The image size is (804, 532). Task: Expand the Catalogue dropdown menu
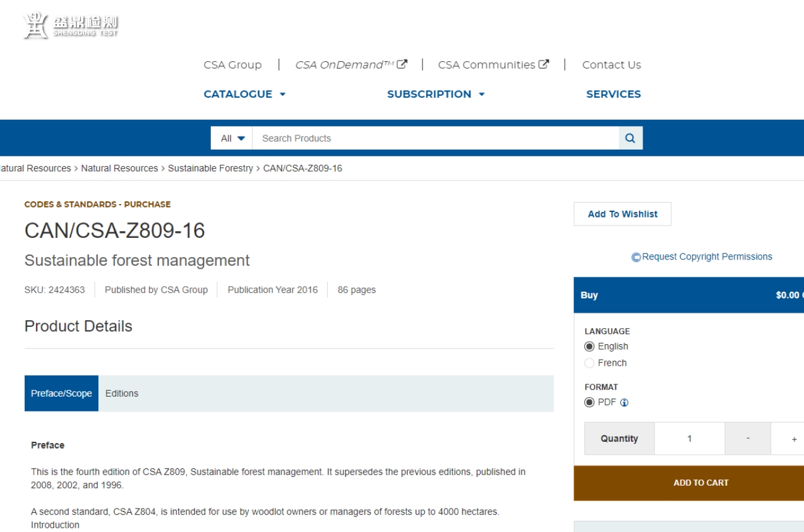[245, 94]
